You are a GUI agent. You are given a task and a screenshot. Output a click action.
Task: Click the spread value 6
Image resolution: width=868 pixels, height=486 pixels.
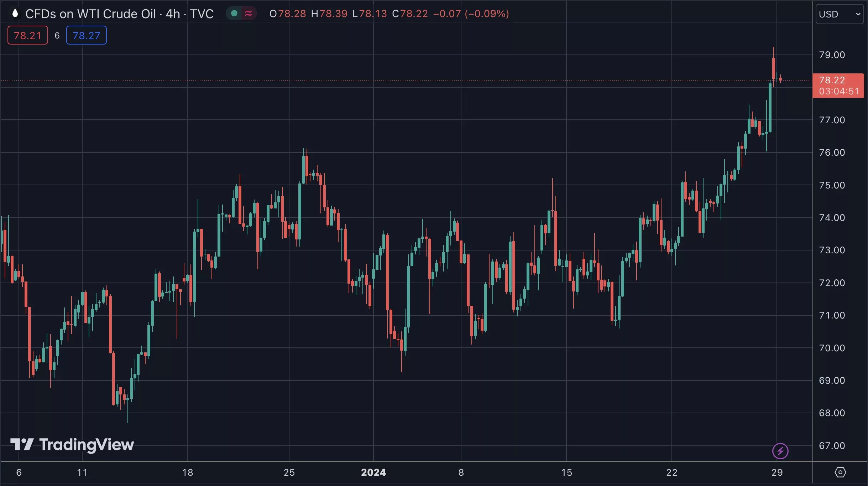point(57,35)
